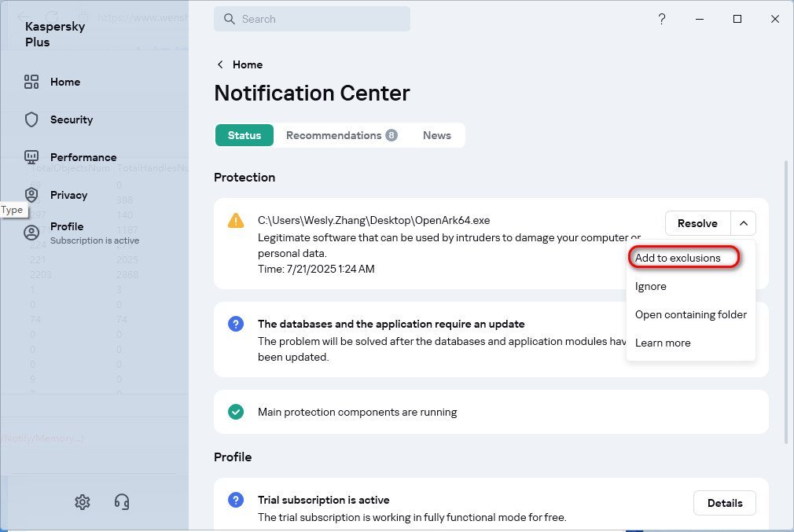Click 'The databases and the application require an update'
The image size is (794, 532).
[391, 324]
